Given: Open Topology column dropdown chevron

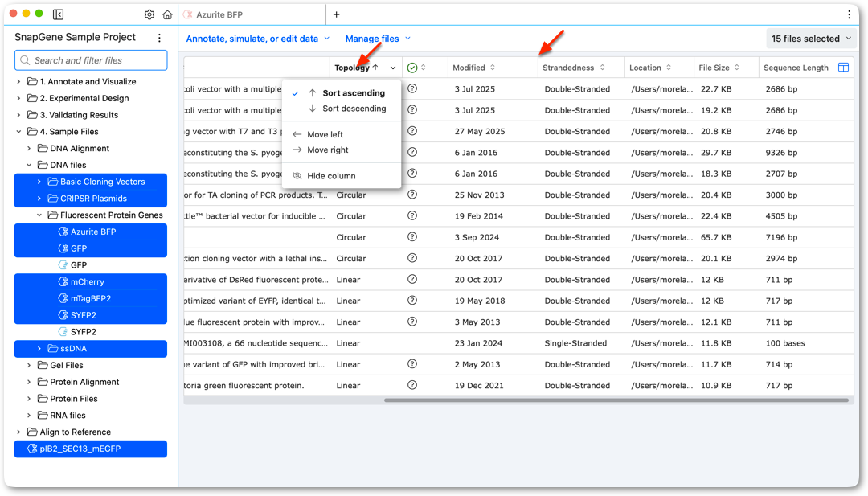Looking at the screenshot, I should pos(393,68).
